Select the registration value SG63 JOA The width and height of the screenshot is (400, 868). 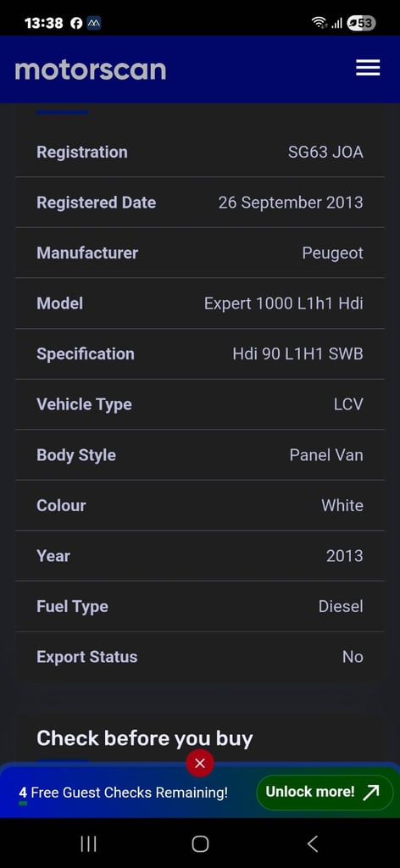tap(325, 153)
